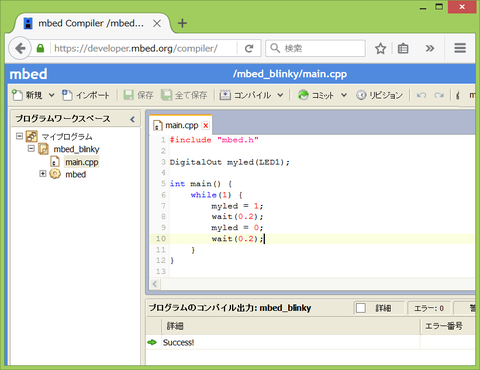
Task: Click the while(1) line
Action: tap(217, 195)
